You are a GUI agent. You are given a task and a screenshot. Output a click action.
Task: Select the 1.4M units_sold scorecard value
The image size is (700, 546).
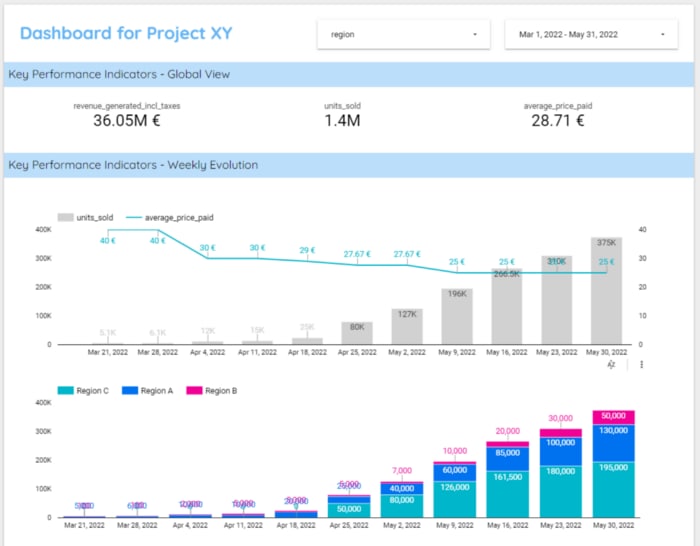[342, 121]
